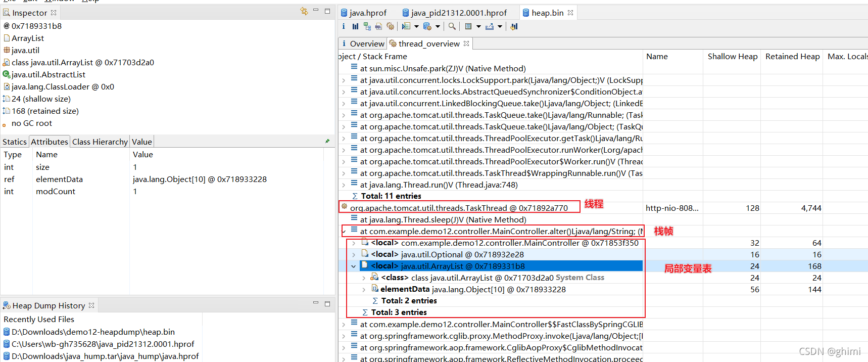Screen dimensions: 868x362
Task: Open the Class Hierarchy tab
Action: tap(100, 142)
